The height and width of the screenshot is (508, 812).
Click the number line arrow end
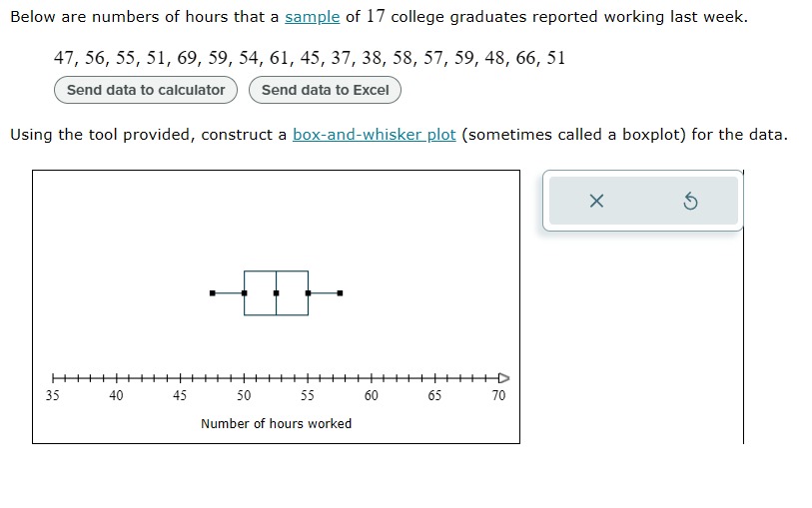pos(503,378)
